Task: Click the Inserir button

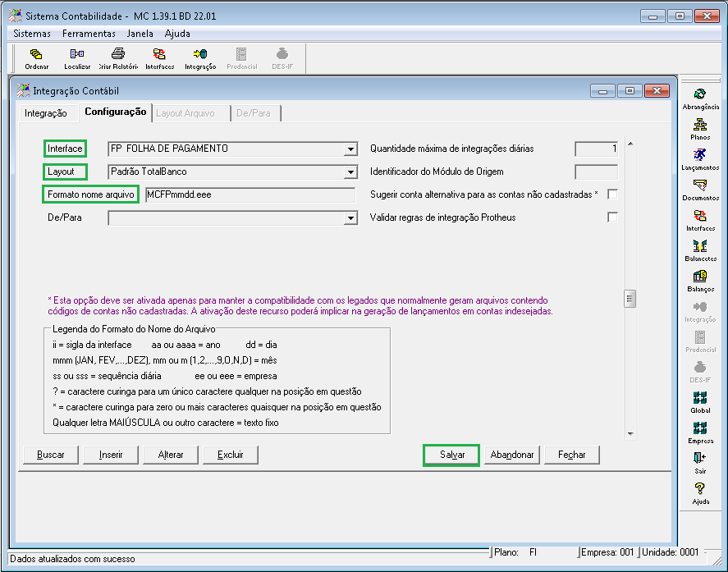Action: 111,455
